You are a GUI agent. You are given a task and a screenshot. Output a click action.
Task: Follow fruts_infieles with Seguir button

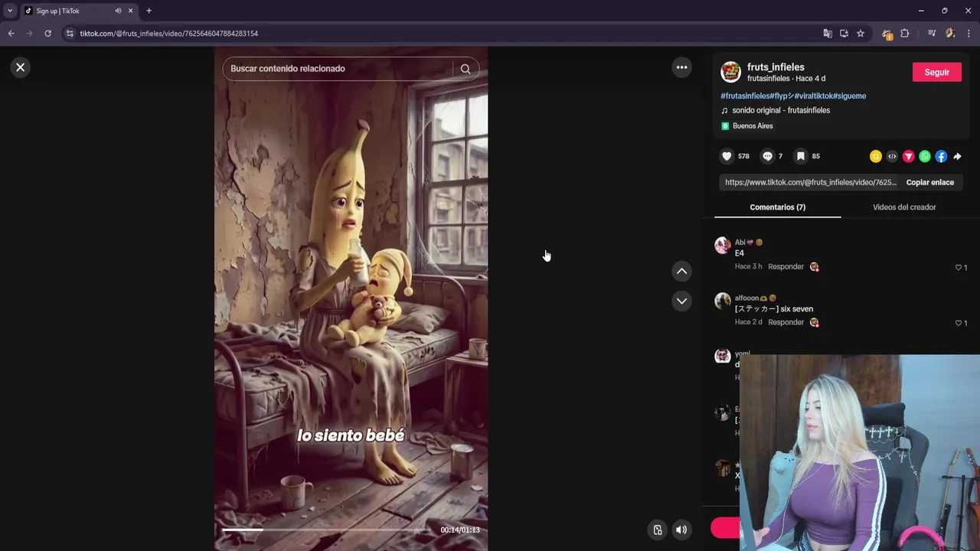click(937, 72)
